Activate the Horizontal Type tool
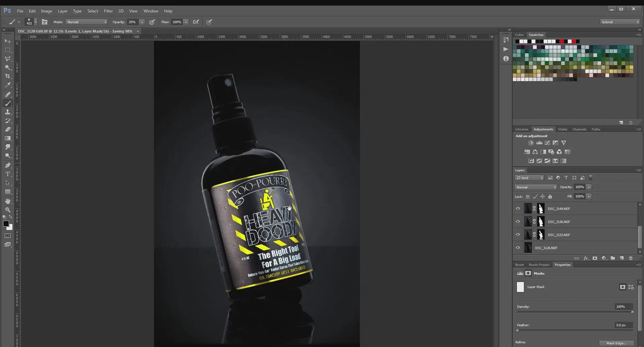The height and width of the screenshot is (347, 644). coord(7,174)
